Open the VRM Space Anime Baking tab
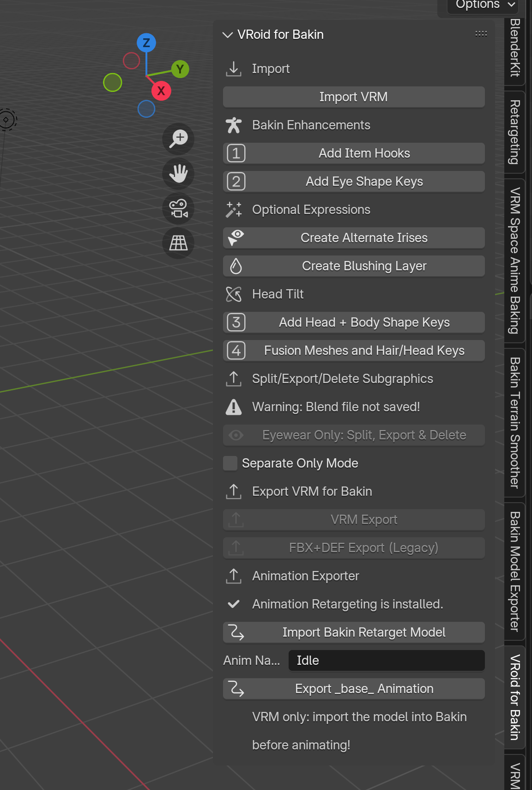532x790 pixels. [515, 261]
